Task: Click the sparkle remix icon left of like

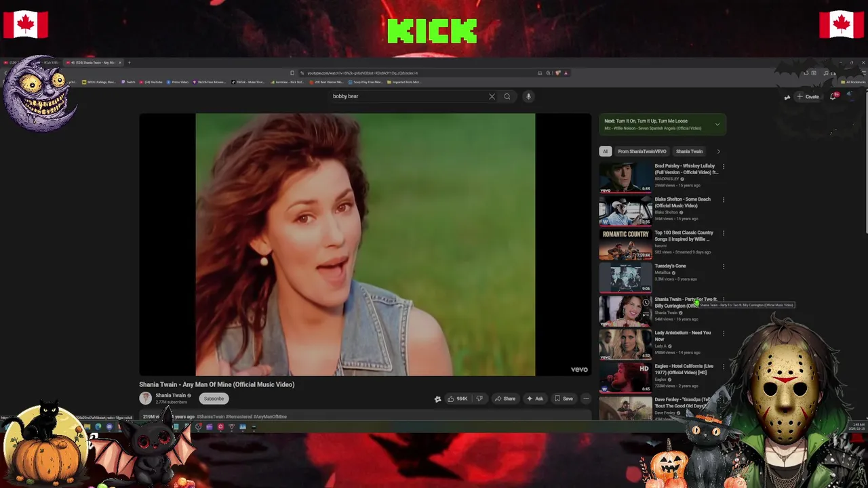Action: 437,399
